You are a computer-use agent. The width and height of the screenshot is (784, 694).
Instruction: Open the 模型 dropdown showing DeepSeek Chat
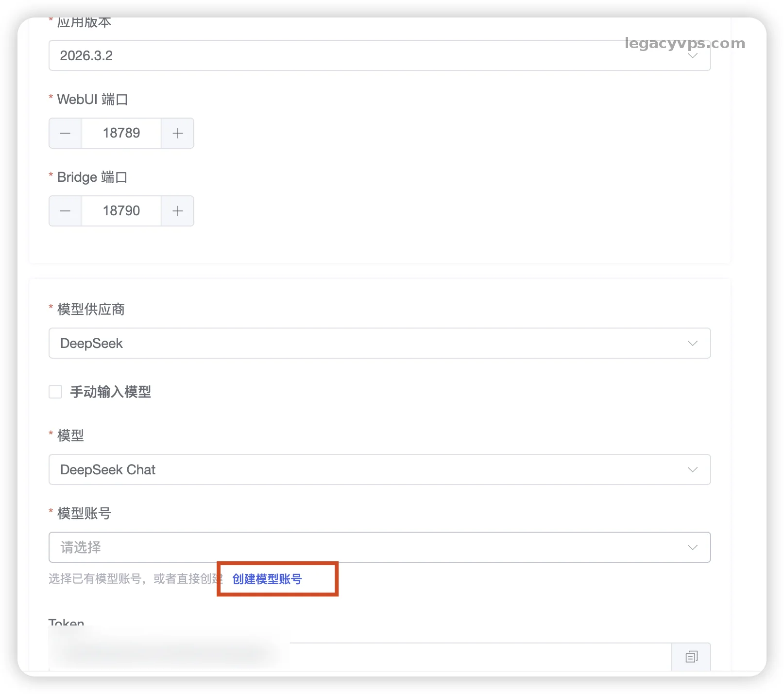[340, 470]
